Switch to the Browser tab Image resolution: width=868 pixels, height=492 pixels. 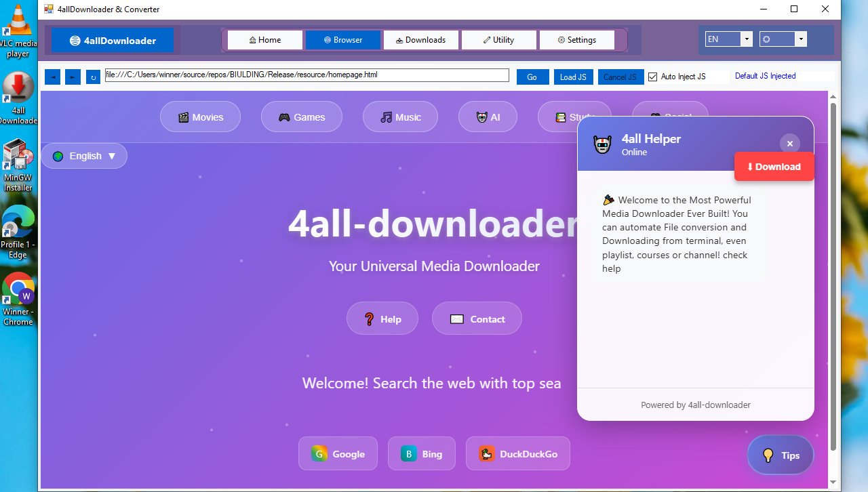point(342,40)
